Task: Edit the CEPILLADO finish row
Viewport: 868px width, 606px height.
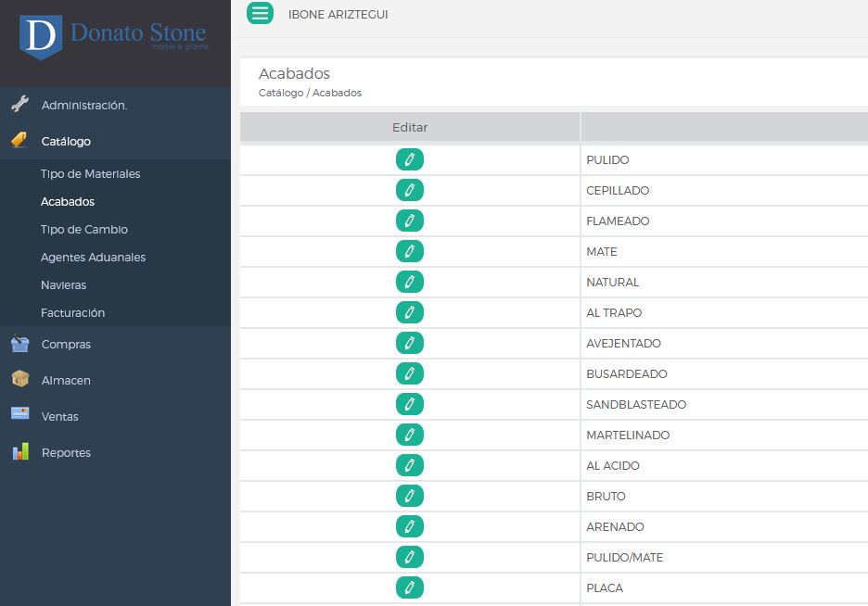Action: click(x=409, y=190)
